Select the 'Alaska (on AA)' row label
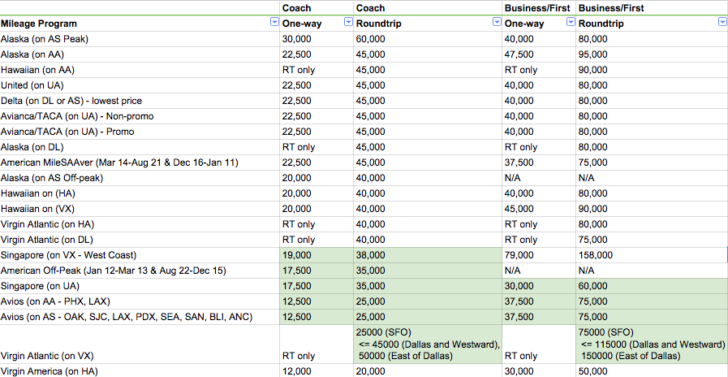The height and width of the screenshot is (377, 728). (x=140, y=55)
